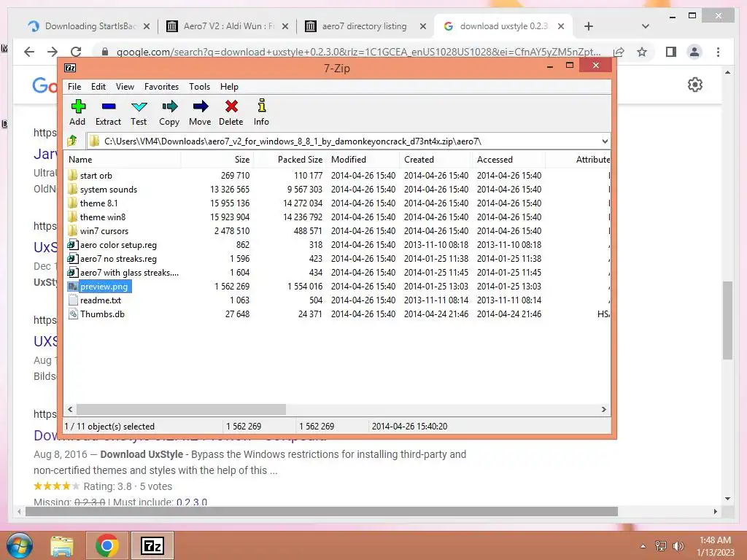Open a new Chrome tab
This screenshot has height=560, width=747.
[x=589, y=26]
